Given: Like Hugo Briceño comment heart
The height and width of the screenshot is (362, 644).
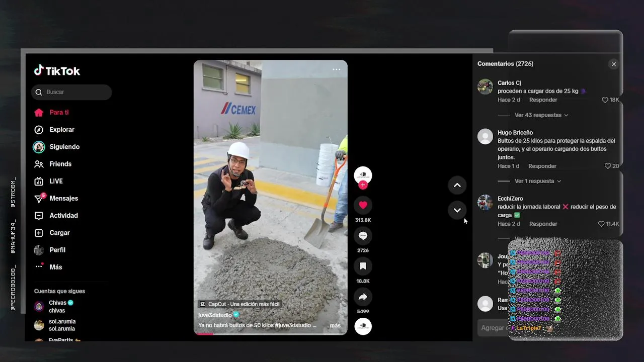Looking at the screenshot, I should tap(608, 166).
